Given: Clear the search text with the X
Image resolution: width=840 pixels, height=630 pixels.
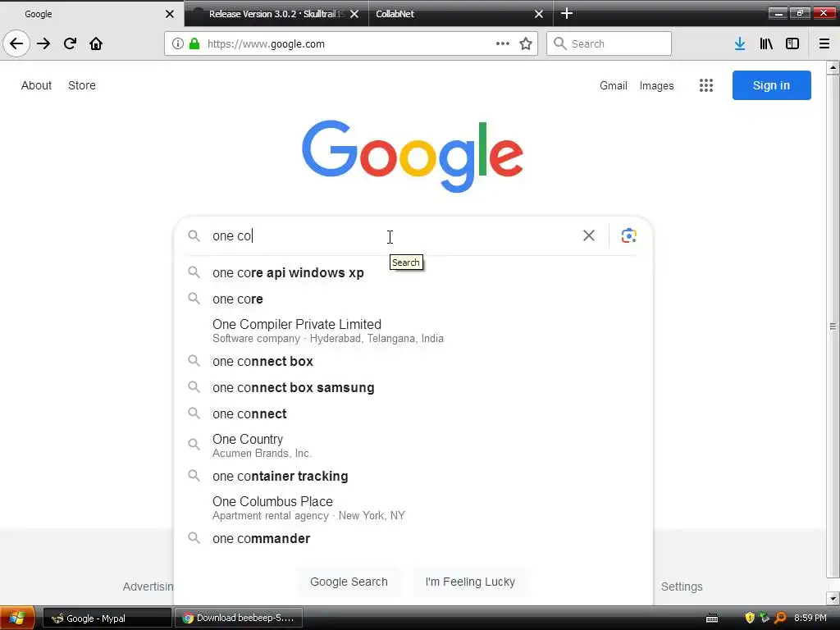Looking at the screenshot, I should tap(589, 235).
